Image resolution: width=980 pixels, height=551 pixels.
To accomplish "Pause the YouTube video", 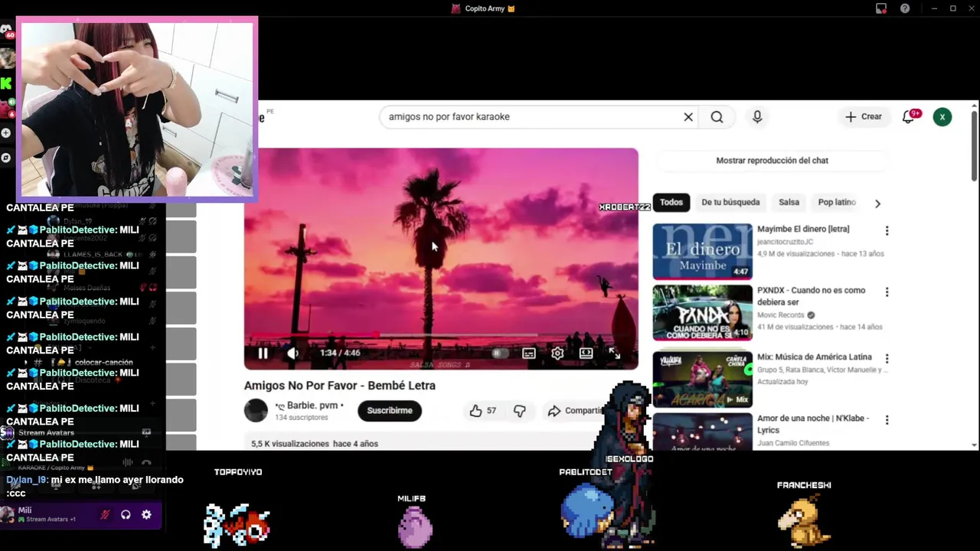I will 263,353.
